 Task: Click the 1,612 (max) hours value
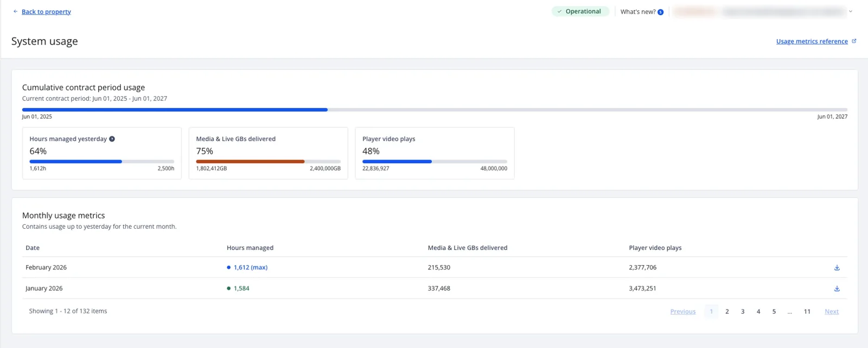pos(251,267)
